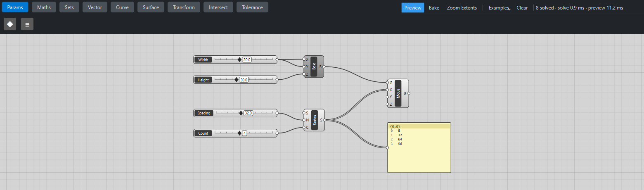Select the Move component node
644x190 pixels.
(398, 93)
